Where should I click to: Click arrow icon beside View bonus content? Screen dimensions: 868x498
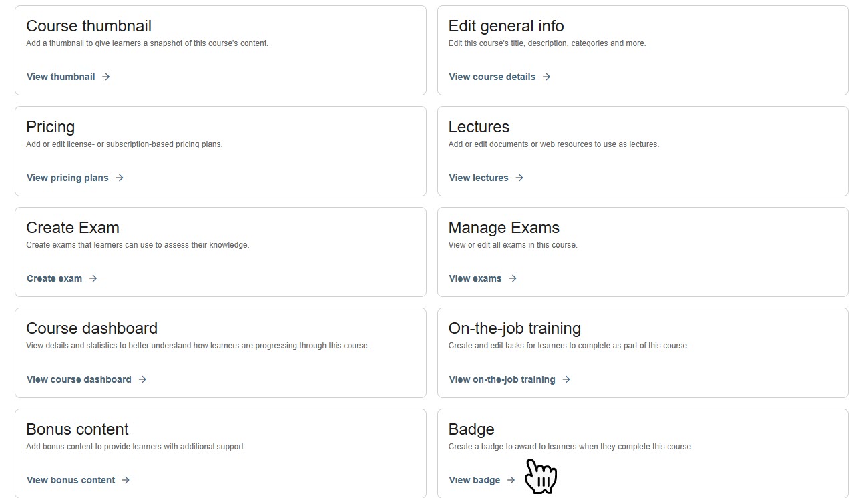pos(126,480)
